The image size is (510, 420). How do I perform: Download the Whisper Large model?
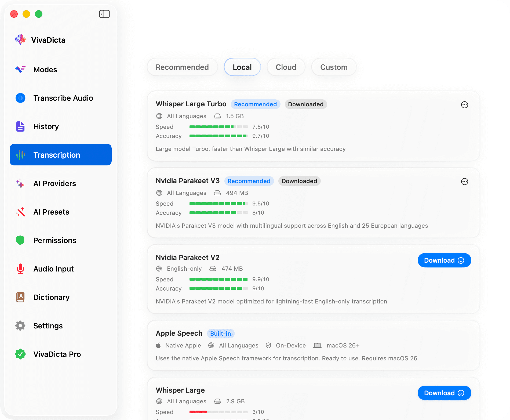pos(444,393)
